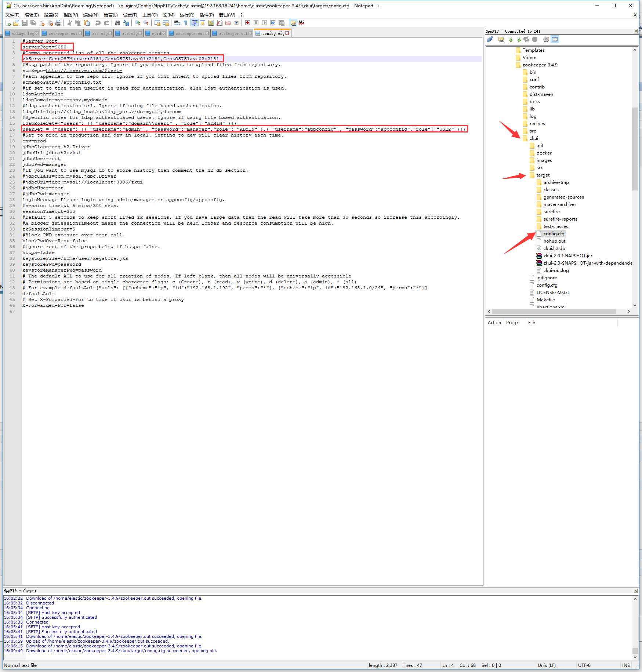This screenshot has height=672, width=642.
Task: Select LICENSE-2.0.txt in the tree
Action: (x=553, y=293)
